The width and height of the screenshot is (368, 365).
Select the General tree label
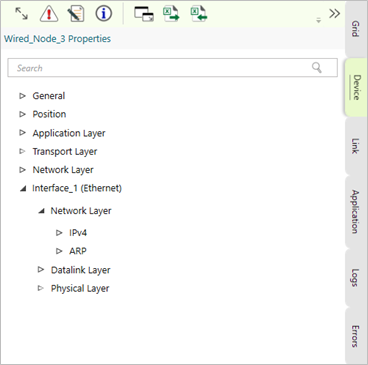tap(49, 96)
